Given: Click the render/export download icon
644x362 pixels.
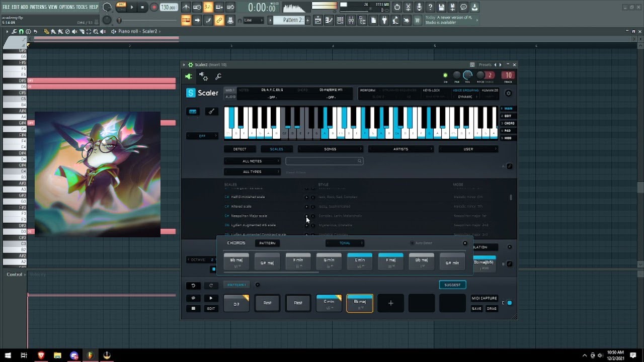Looking at the screenshot, I should click(x=474, y=7).
